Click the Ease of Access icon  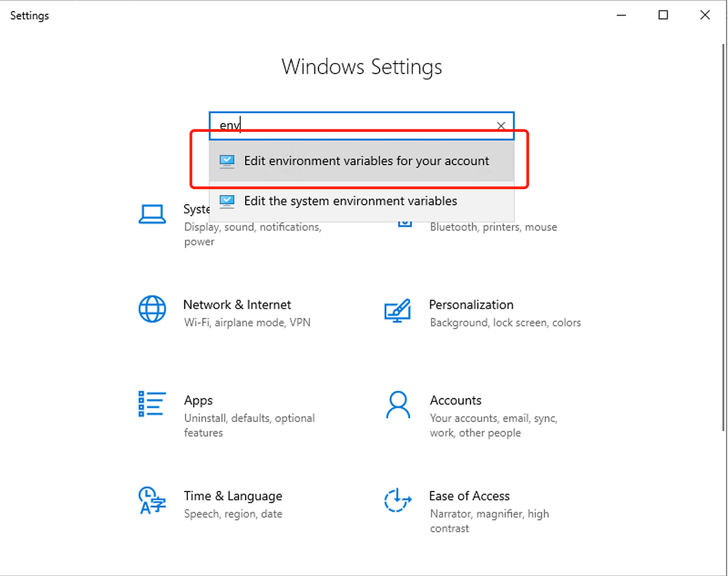click(398, 501)
